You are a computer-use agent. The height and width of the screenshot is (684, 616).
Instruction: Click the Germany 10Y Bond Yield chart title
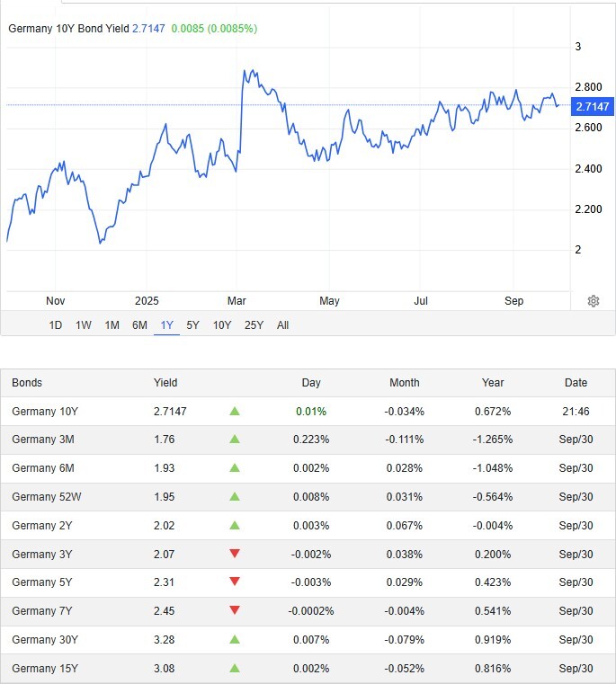click(x=68, y=29)
